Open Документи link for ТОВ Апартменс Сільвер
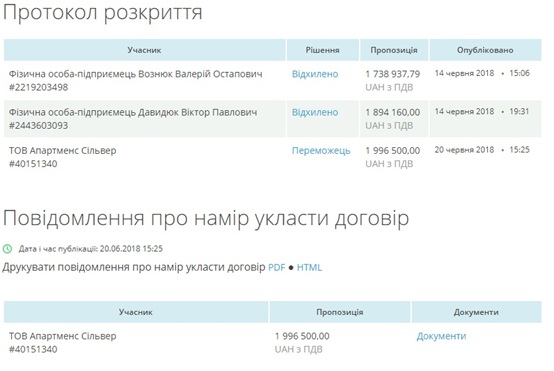 tap(441, 336)
